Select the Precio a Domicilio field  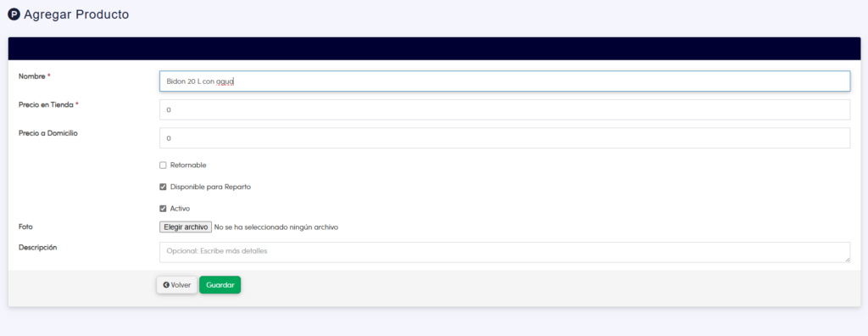(504, 138)
